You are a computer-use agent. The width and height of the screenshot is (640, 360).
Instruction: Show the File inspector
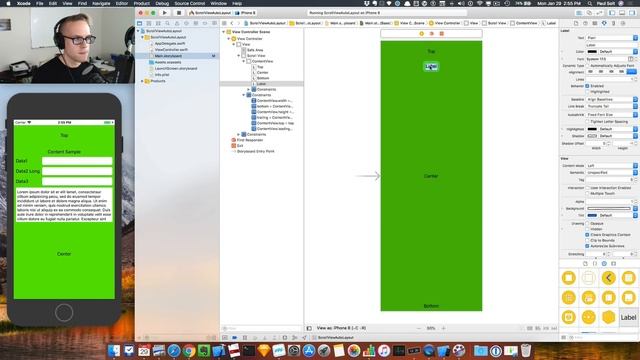(x=576, y=23)
